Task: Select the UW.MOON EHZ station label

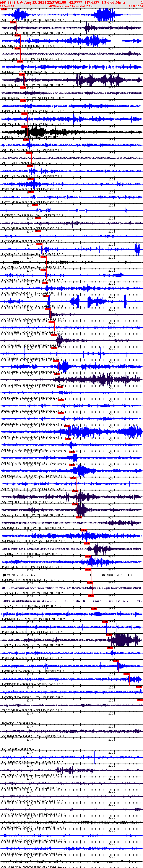Action: click(33, 541)
